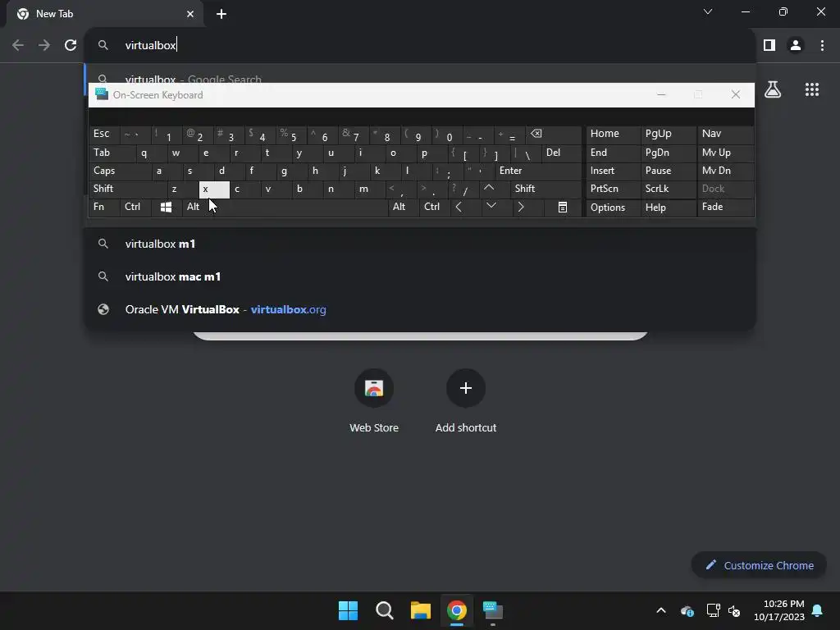Open Chrome side panel icon
The height and width of the screenshot is (630, 840).
(769, 46)
